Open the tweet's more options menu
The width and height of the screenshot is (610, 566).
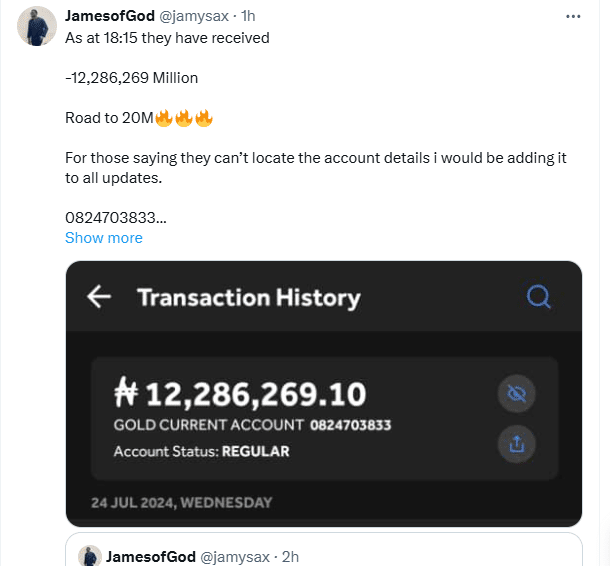572,17
